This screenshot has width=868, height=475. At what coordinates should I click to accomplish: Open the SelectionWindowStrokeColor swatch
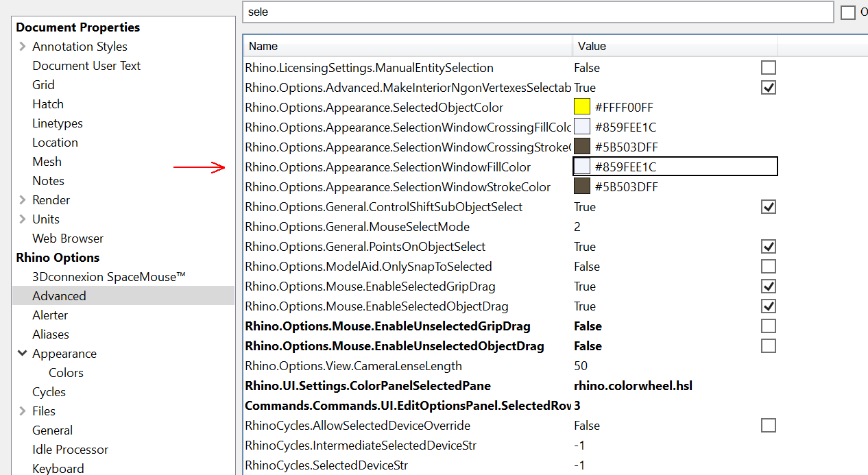pyautogui.click(x=582, y=186)
